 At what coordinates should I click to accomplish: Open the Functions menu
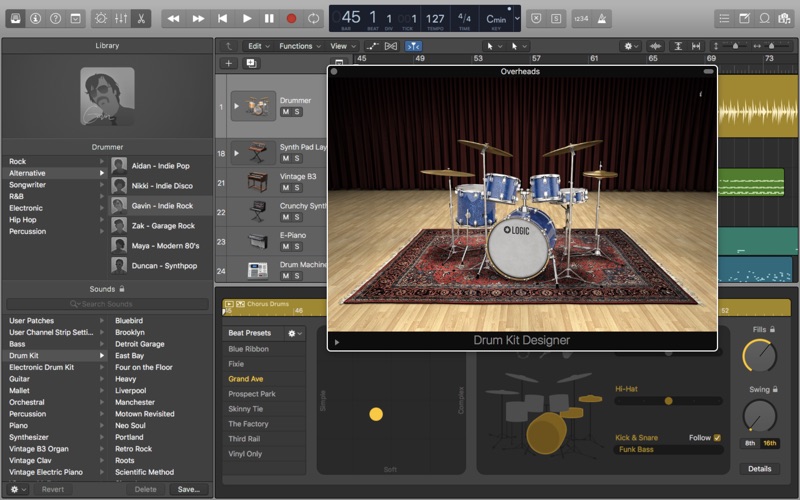pyautogui.click(x=299, y=46)
